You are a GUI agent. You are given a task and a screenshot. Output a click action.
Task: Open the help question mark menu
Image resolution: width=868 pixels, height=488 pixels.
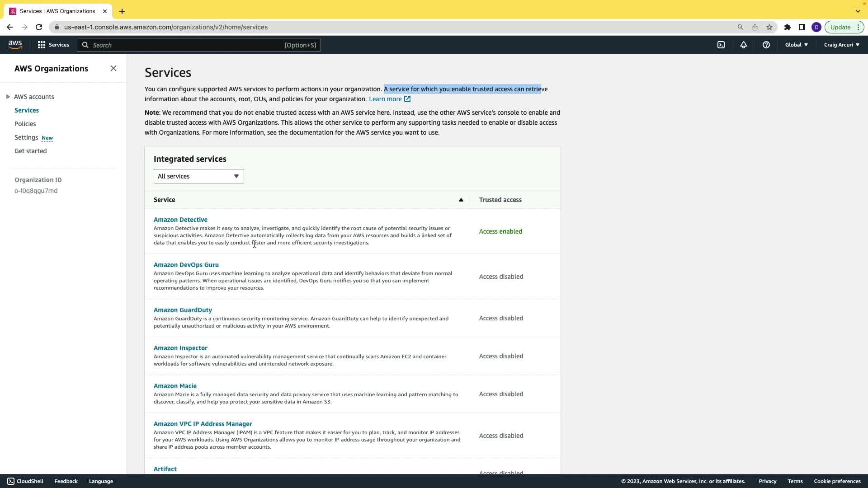click(x=766, y=45)
